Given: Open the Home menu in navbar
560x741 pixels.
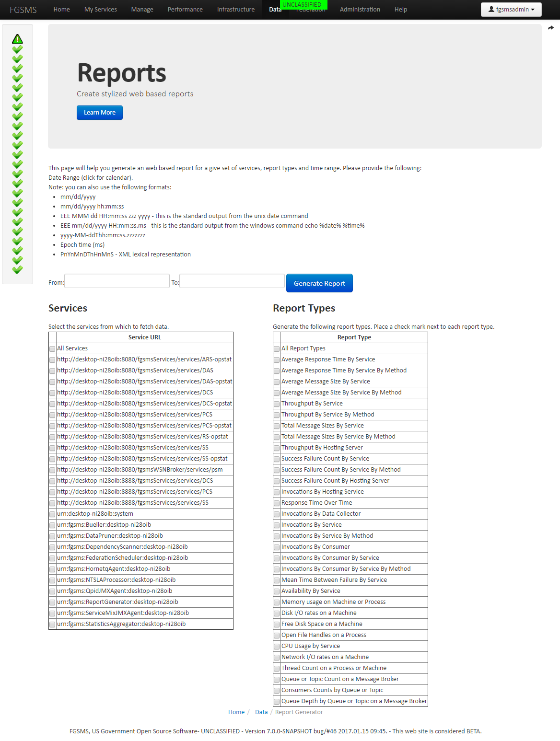Looking at the screenshot, I should pyautogui.click(x=61, y=10).
